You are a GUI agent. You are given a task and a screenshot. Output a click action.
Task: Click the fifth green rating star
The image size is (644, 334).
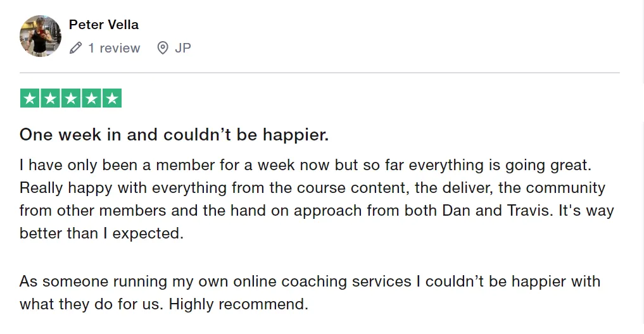click(111, 98)
